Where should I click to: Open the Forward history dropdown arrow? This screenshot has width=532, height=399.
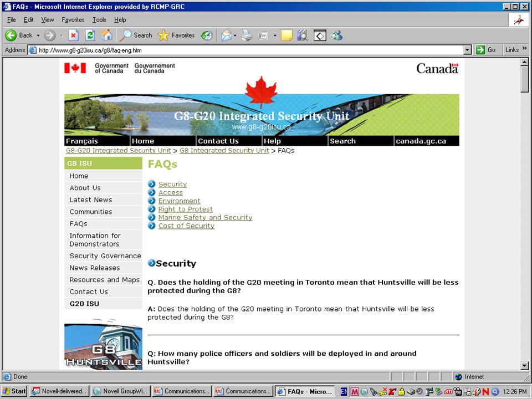point(62,35)
